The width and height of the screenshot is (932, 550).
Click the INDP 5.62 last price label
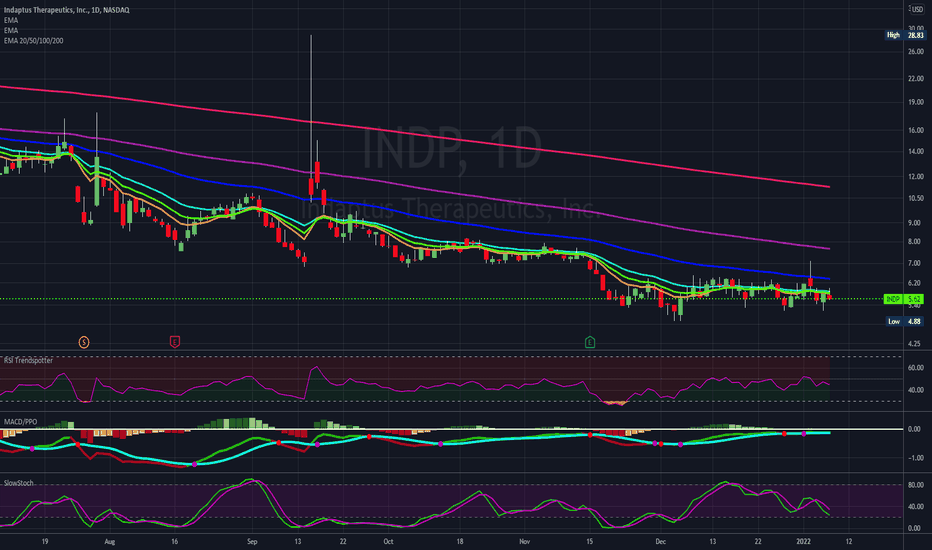click(x=905, y=299)
